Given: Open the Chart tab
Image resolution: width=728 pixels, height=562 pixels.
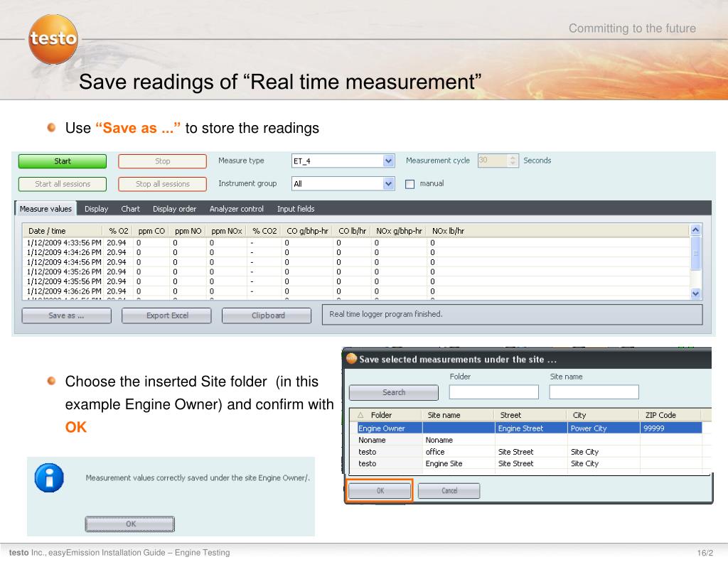Looking at the screenshot, I should point(131,209).
